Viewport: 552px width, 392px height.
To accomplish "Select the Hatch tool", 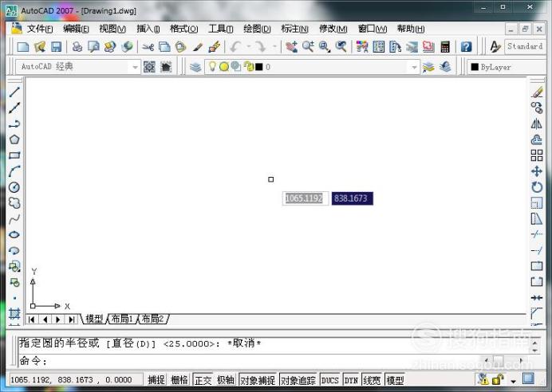I will 14,313.
